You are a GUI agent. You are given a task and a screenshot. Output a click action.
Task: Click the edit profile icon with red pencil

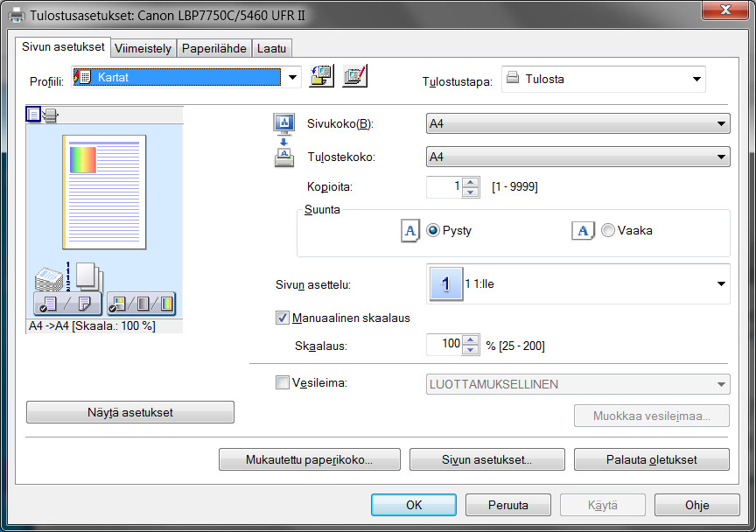(x=355, y=76)
